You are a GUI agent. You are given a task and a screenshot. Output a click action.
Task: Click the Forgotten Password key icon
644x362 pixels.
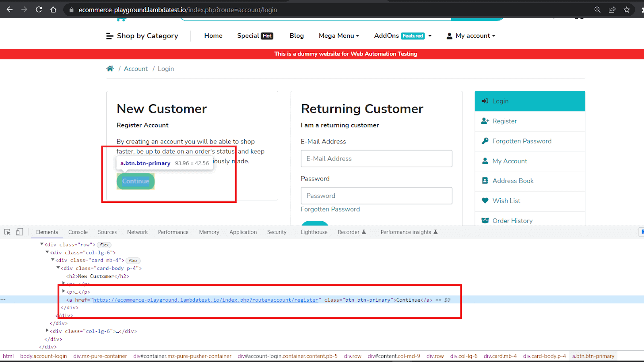click(485, 141)
